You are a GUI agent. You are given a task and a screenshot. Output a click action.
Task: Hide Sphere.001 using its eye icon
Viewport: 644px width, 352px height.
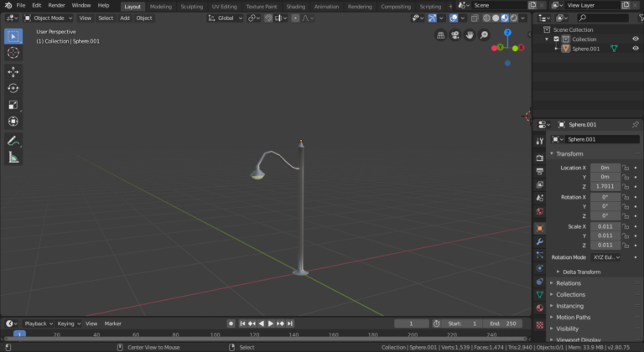tap(635, 49)
